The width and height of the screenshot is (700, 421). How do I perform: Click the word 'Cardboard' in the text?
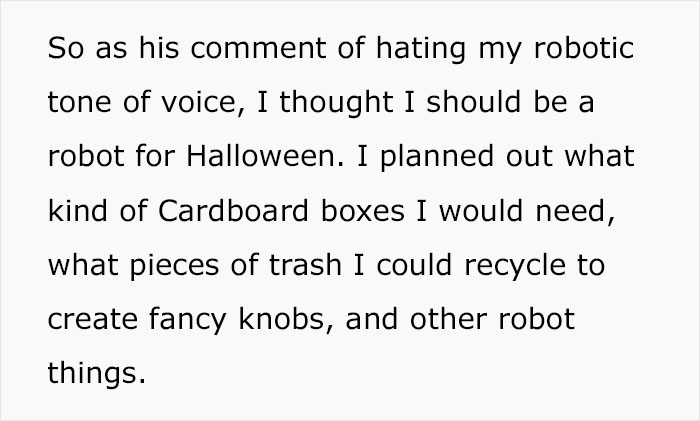(233, 210)
